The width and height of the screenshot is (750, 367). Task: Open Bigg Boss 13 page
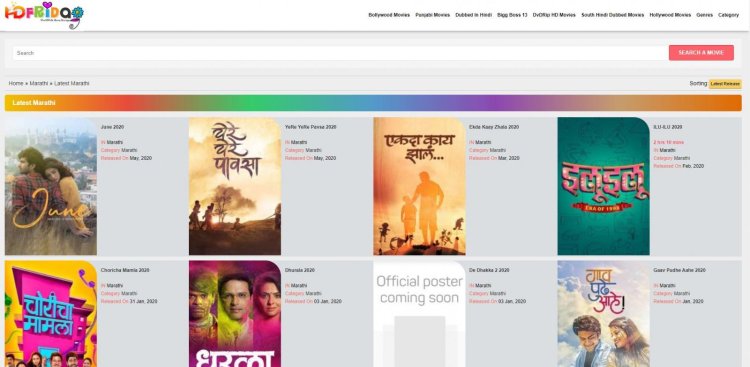pos(512,15)
